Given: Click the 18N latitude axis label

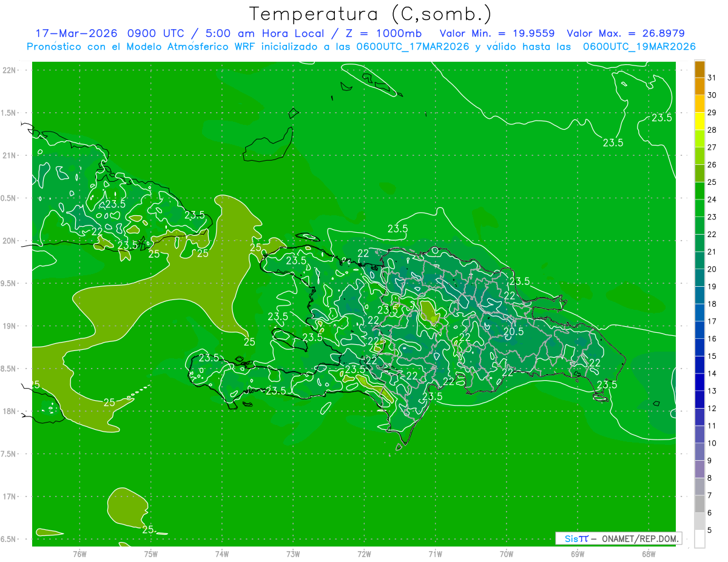Looking at the screenshot, I should pos(10,411).
